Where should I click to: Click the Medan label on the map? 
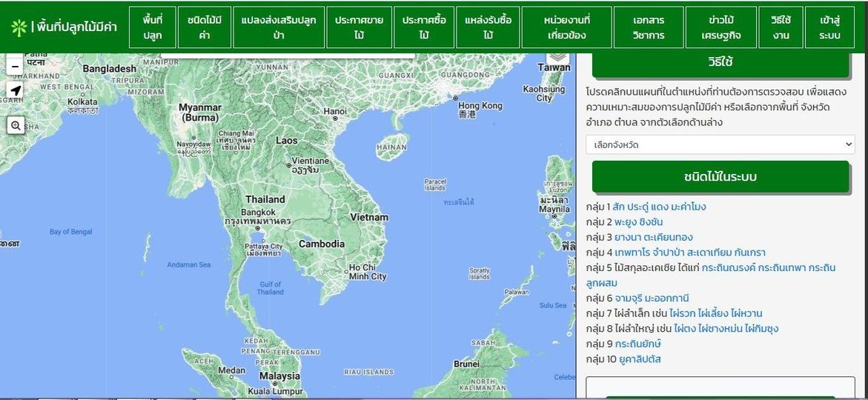coord(231,370)
